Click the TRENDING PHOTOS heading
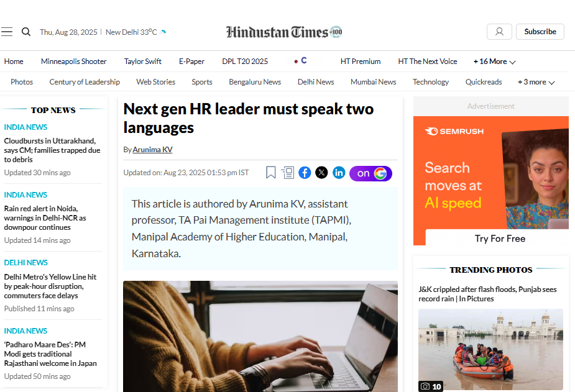The image size is (575, 392). pos(490,270)
